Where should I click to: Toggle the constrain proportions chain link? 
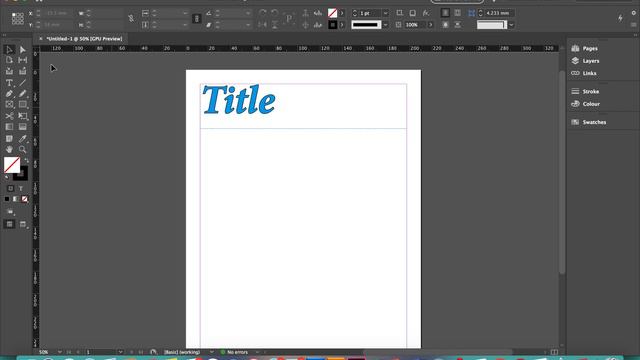(131, 18)
